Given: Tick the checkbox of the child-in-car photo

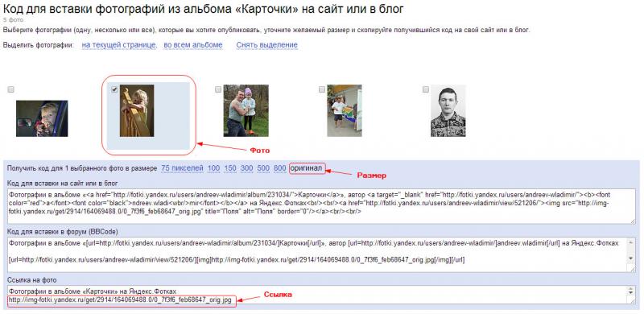Looking at the screenshot, I should pyautogui.click(x=11, y=89).
